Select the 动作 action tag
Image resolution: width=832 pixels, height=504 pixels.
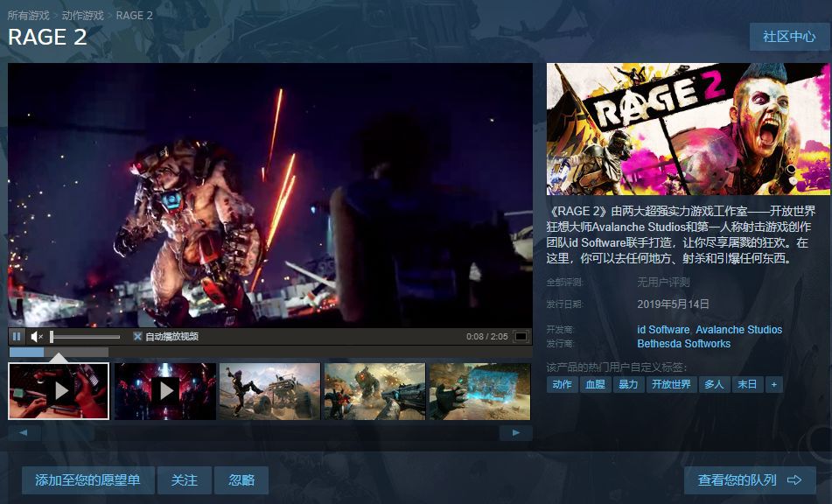[x=562, y=384]
